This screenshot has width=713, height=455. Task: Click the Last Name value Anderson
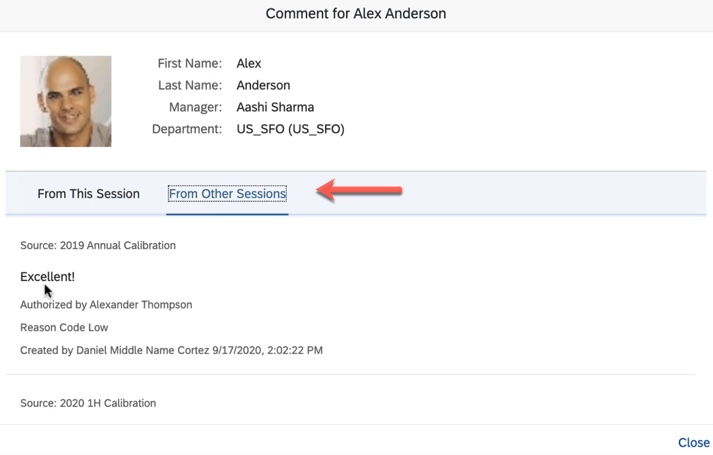(263, 85)
